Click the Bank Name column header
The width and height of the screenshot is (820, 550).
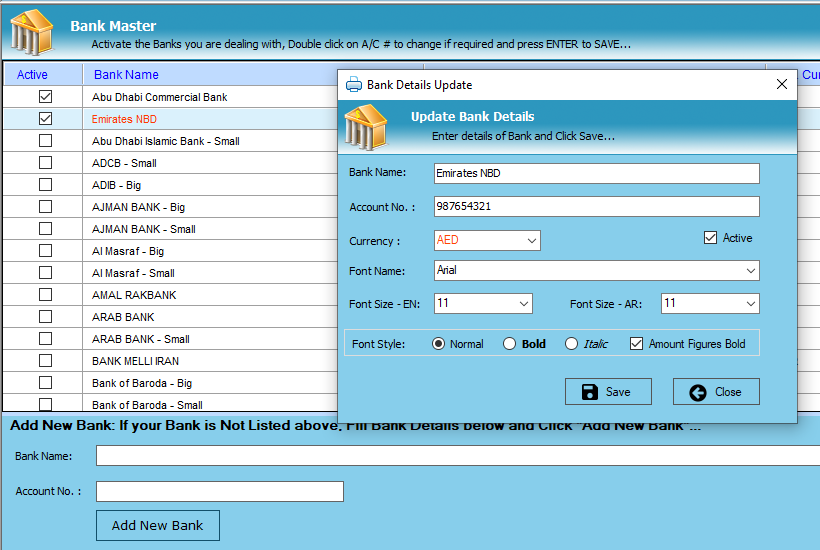coord(126,75)
